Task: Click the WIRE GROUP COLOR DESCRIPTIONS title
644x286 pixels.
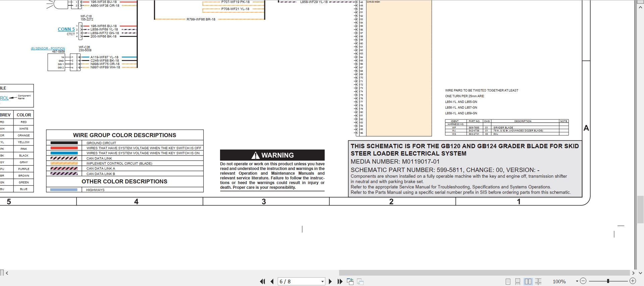Action: (124, 135)
